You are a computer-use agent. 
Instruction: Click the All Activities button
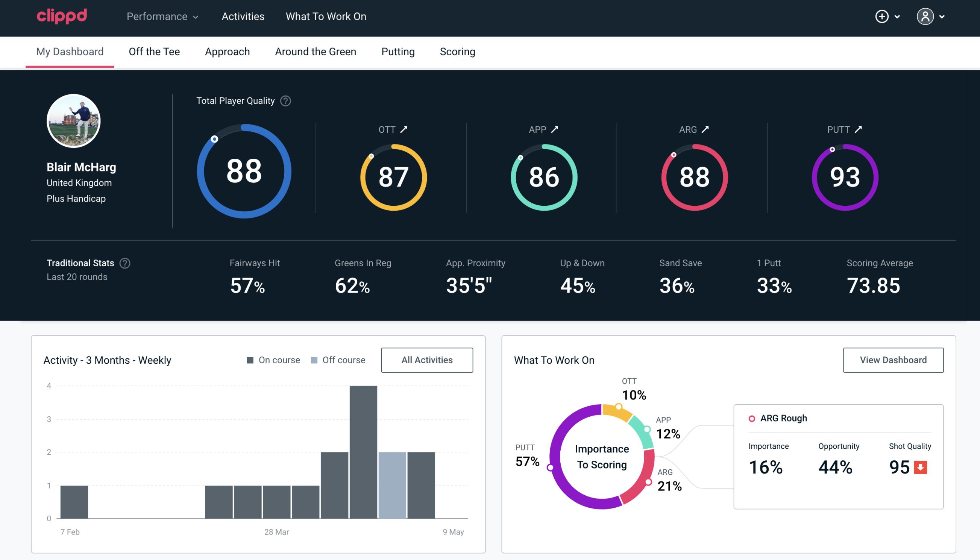[427, 360]
